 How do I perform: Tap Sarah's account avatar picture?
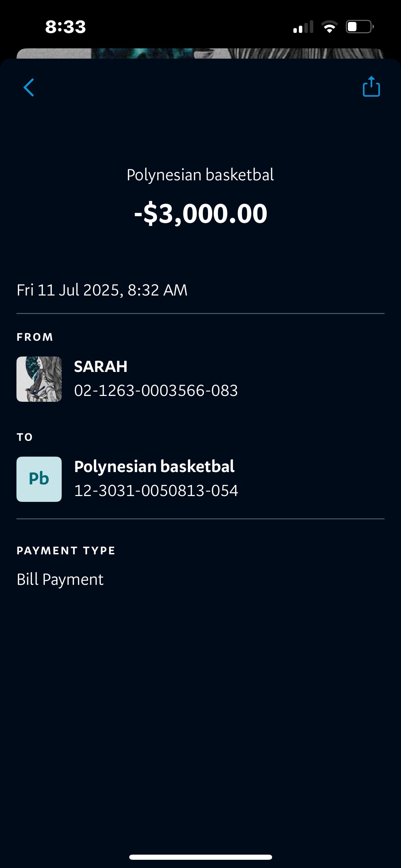coord(39,379)
